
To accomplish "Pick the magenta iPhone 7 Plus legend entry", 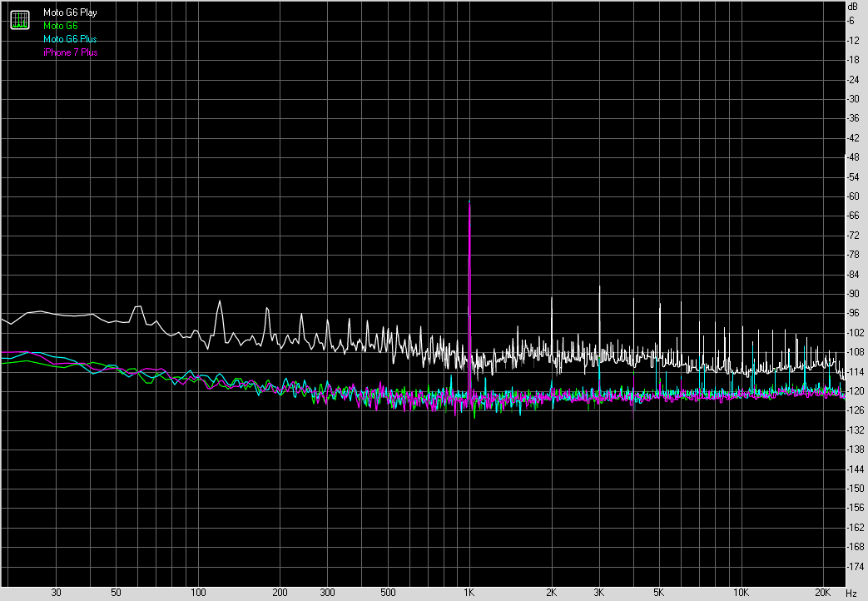I will pos(71,52).
